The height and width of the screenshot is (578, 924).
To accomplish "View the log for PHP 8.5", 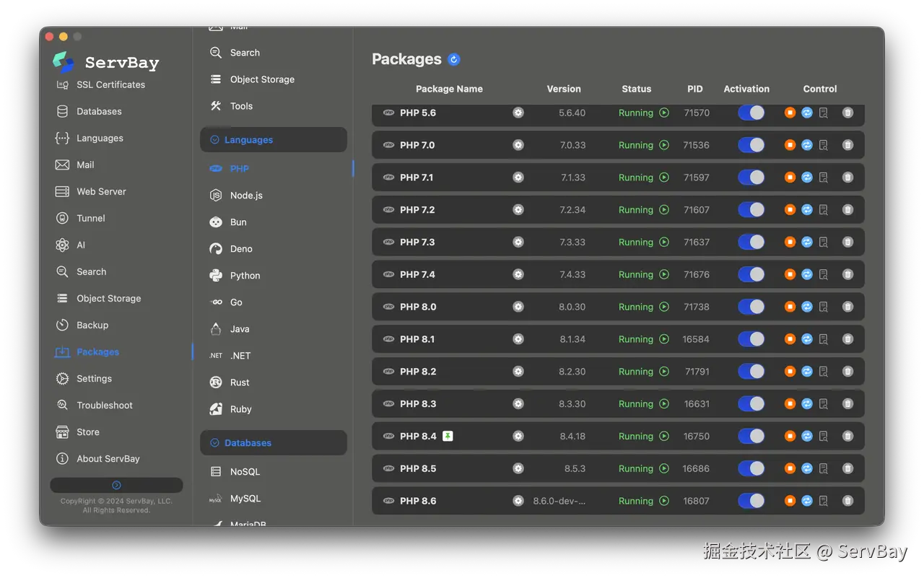I will coord(824,468).
